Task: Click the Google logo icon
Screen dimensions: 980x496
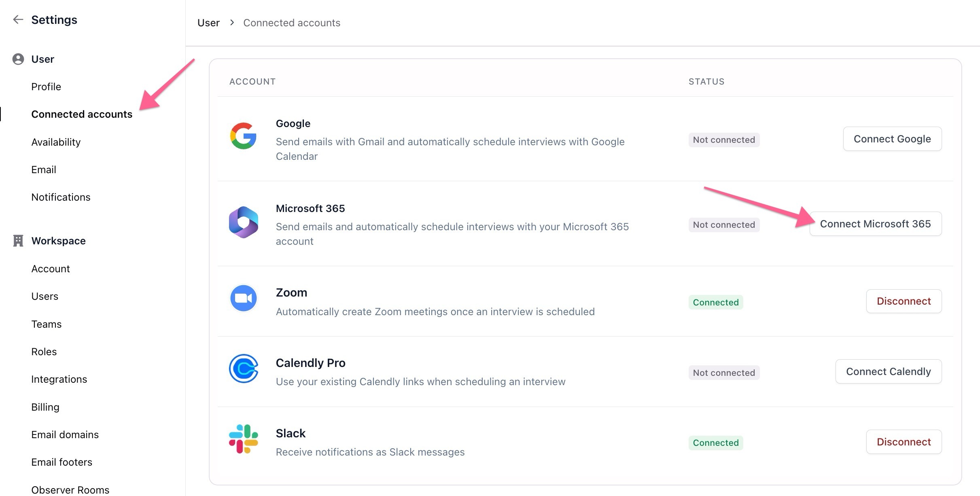Action: point(243,136)
